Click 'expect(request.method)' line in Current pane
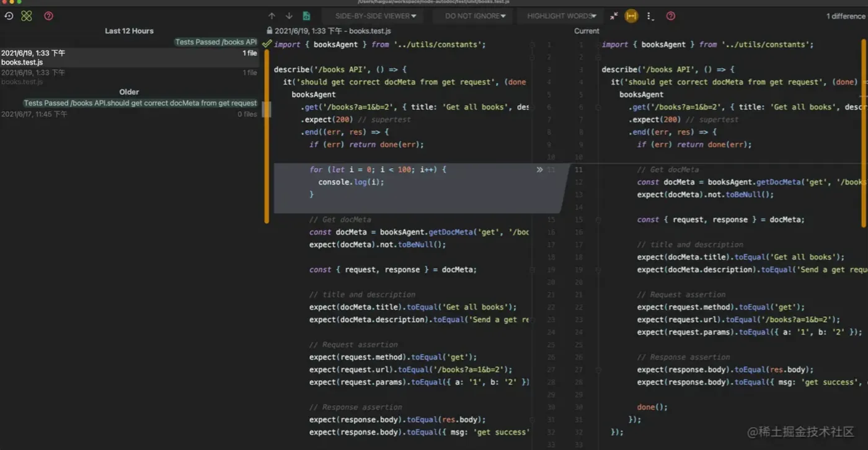 [x=720, y=307]
